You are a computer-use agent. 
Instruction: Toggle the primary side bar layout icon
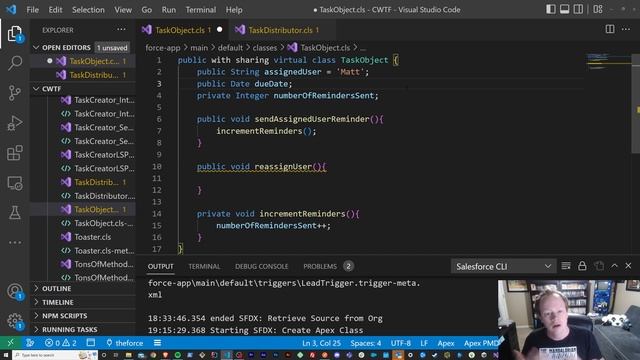(551, 9)
